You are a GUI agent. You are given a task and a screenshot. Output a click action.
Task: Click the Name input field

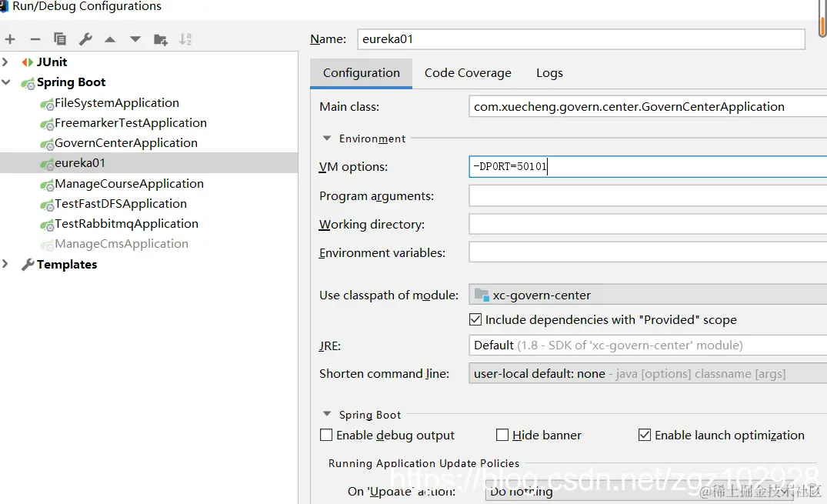coord(582,39)
